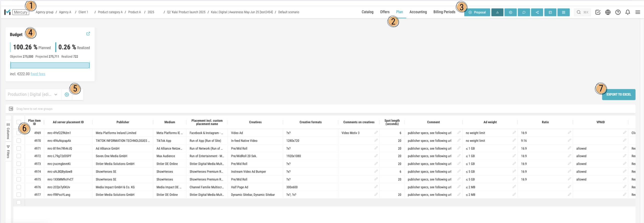Select checkbox for row 4977
This screenshot has height=223, width=644.
pyautogui.click(x=18, y=194)
